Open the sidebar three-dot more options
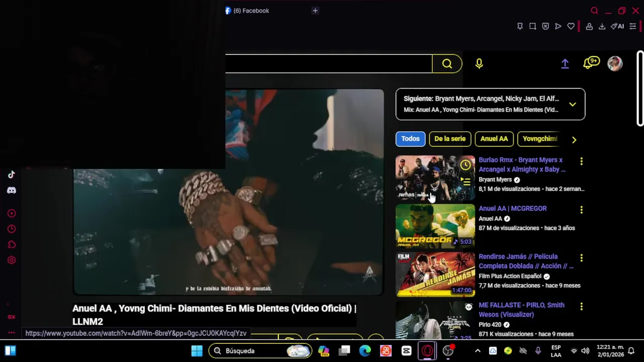Viewport: 644px width, 362px height. click(11, 332)
